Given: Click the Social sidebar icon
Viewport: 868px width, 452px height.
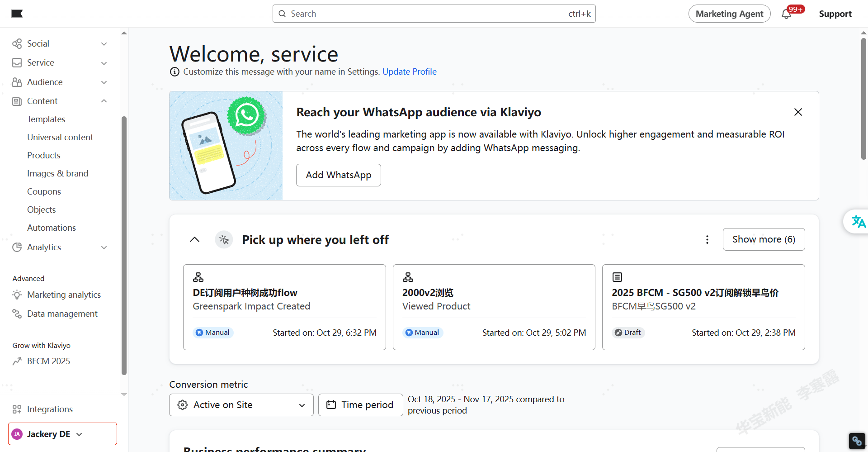Looking at the screenshot, I should pos(17,44).
